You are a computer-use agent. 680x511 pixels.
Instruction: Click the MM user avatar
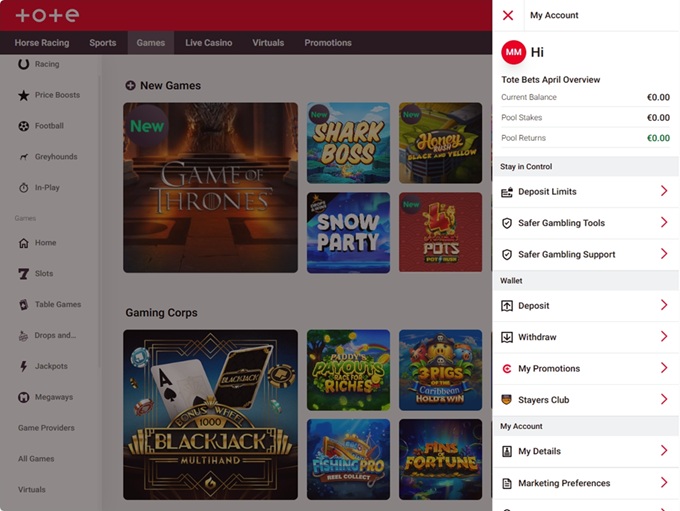tap(513, 52)
